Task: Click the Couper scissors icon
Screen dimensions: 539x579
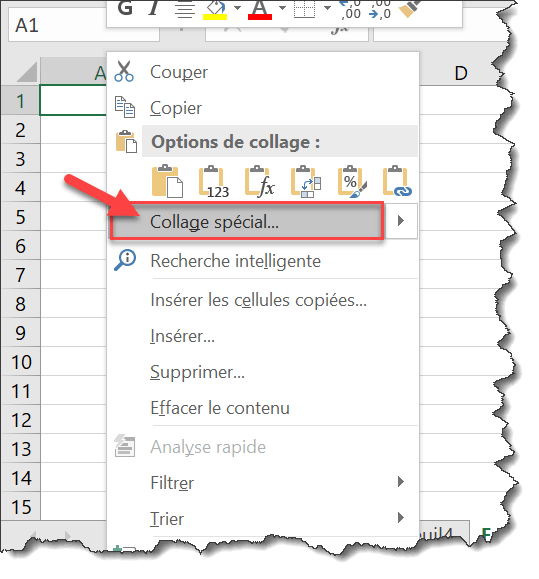Action: coord(124,71)
